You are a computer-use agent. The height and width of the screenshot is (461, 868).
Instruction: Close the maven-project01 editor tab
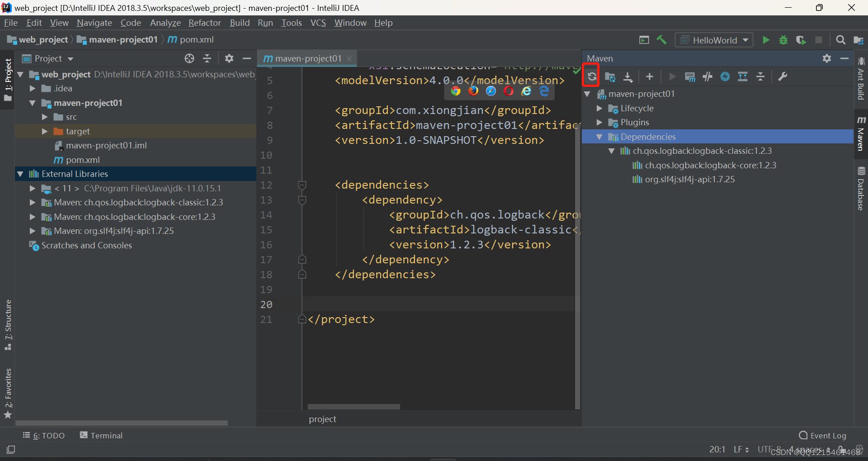click(349, 59)
